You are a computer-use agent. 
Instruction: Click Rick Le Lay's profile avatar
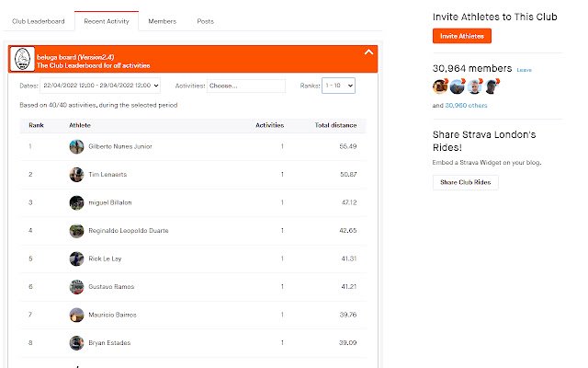(x=76, y=259)
